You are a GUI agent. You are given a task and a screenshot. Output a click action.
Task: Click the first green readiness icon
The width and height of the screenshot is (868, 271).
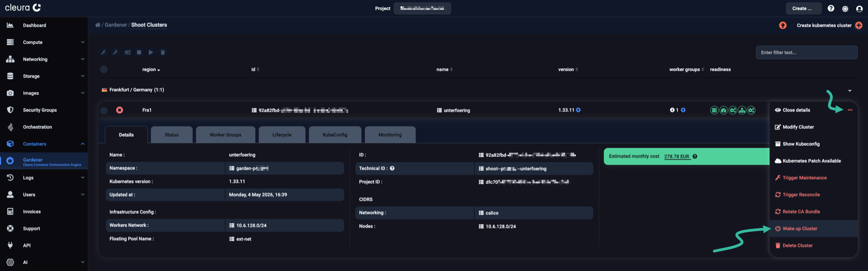point(714,110)
